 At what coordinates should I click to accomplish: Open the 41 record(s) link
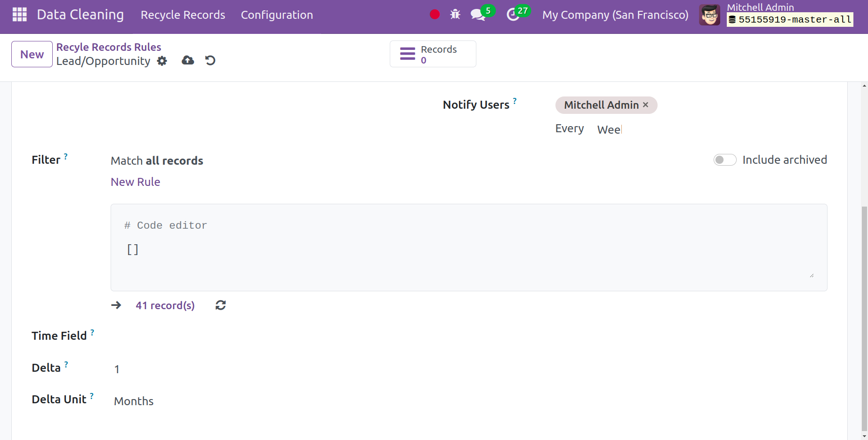tap(165, 305)
